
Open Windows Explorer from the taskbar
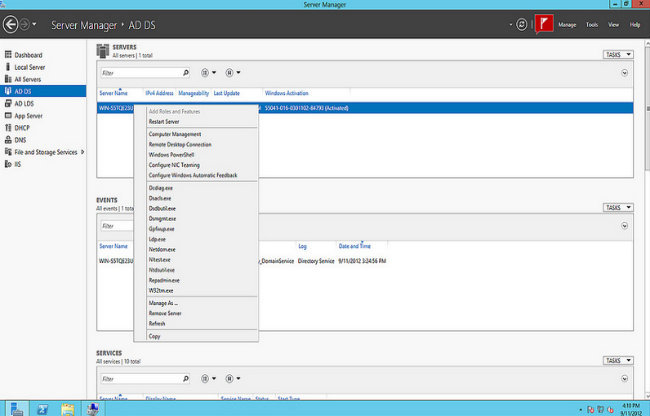click(x=69, y=408)
